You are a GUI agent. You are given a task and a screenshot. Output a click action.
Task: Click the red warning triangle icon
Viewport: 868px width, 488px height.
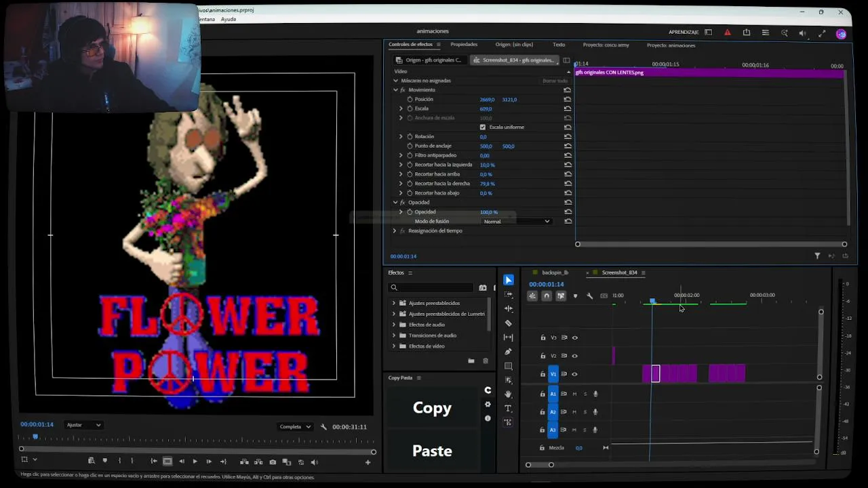coord(728,33)
